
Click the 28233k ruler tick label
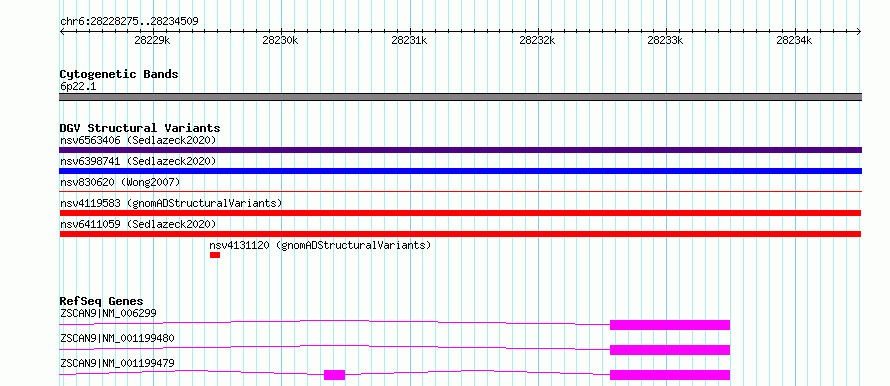tap(665, 40)
